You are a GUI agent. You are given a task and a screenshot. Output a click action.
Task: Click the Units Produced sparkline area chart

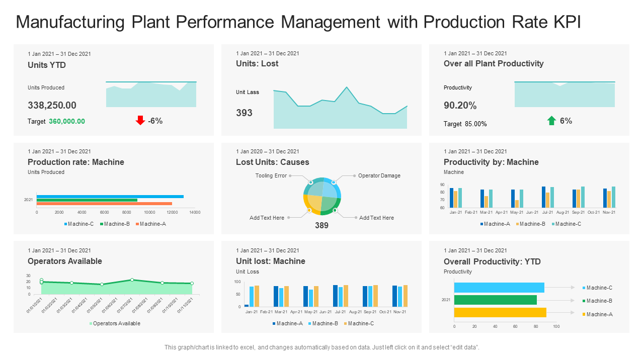[x=151, y=94]
